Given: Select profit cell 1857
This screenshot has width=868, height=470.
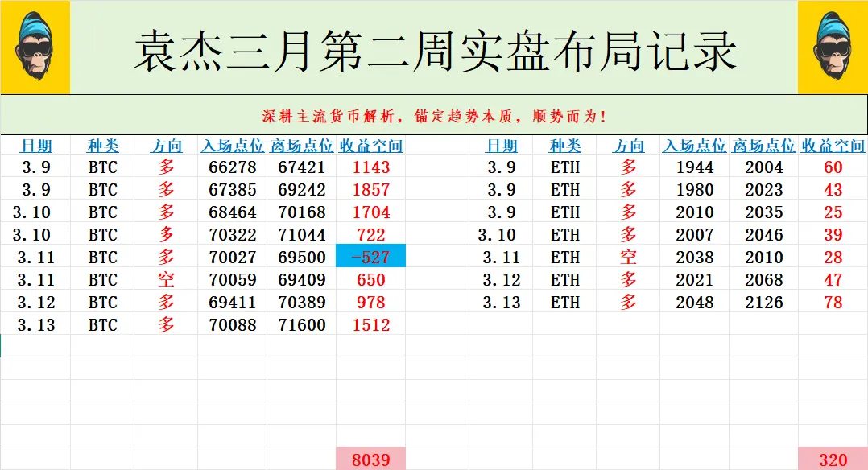Looking at the screenshot, I should [371, 190].
